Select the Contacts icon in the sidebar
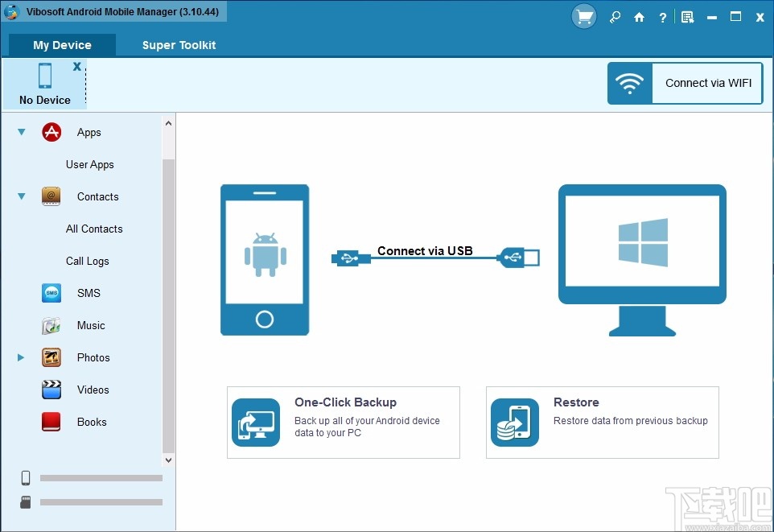The width and height of the screenshot is (774, 532). click(x=51, y=196)
